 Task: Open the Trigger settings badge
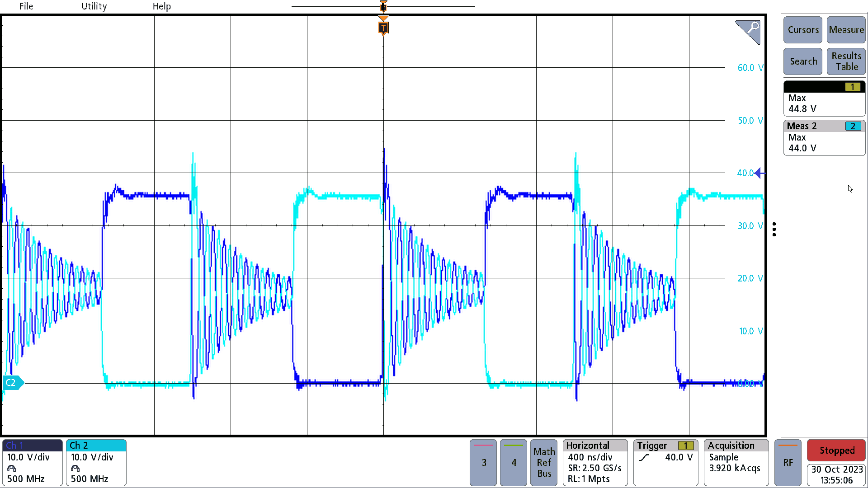[x=666, y=463]
